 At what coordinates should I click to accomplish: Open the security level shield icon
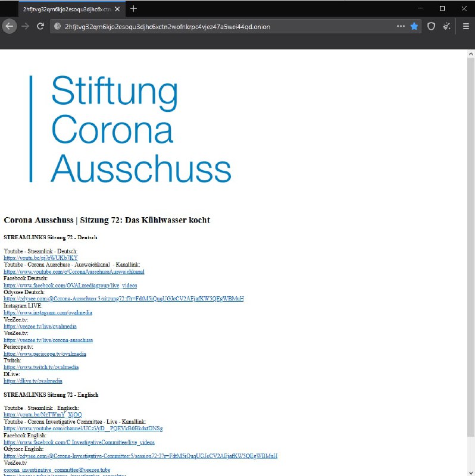pyautogui.click(x=431, y=26)
